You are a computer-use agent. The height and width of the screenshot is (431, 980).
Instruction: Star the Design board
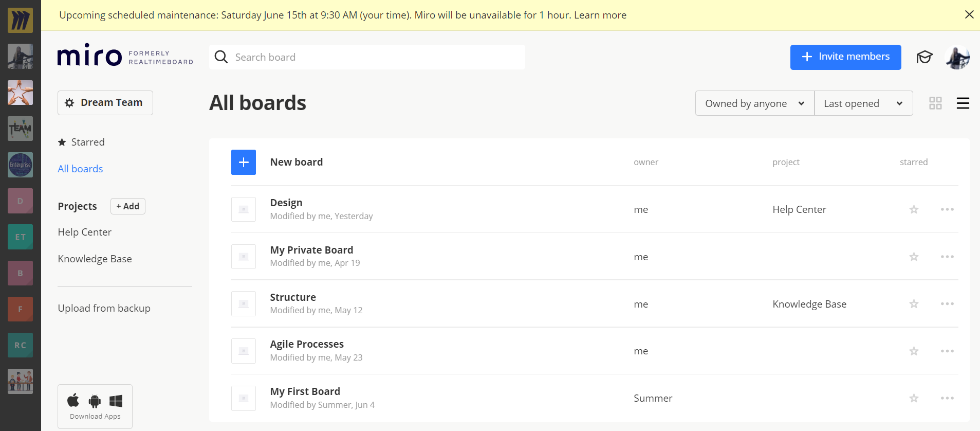click(914, 209)
